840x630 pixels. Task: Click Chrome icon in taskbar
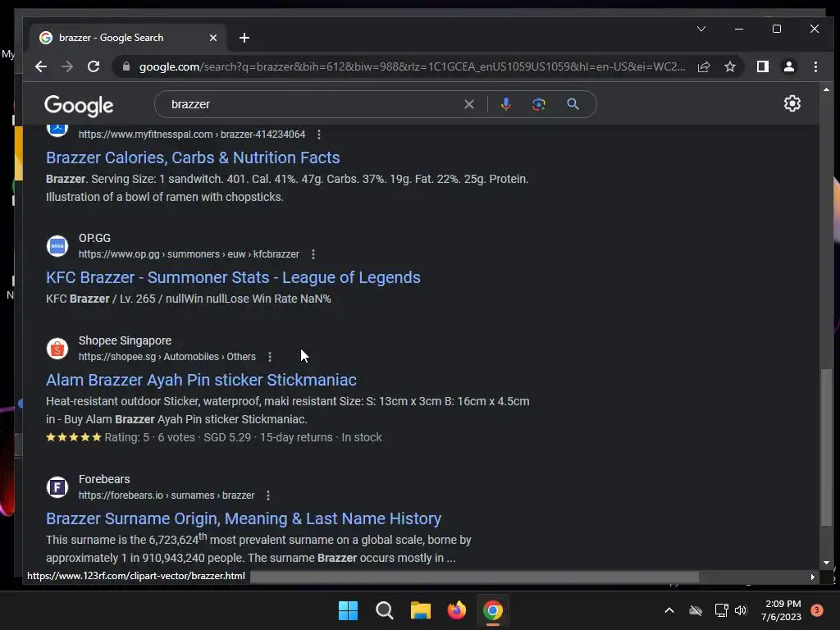[493, 610]
